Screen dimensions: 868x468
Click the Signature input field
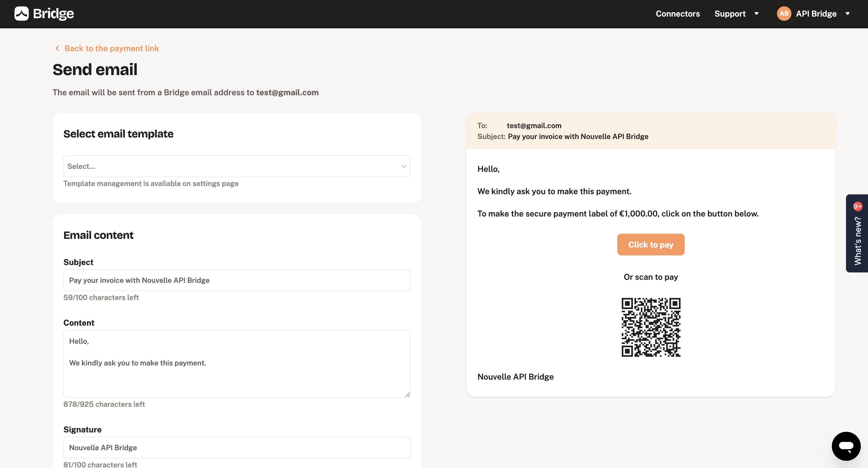click(237, 447)
